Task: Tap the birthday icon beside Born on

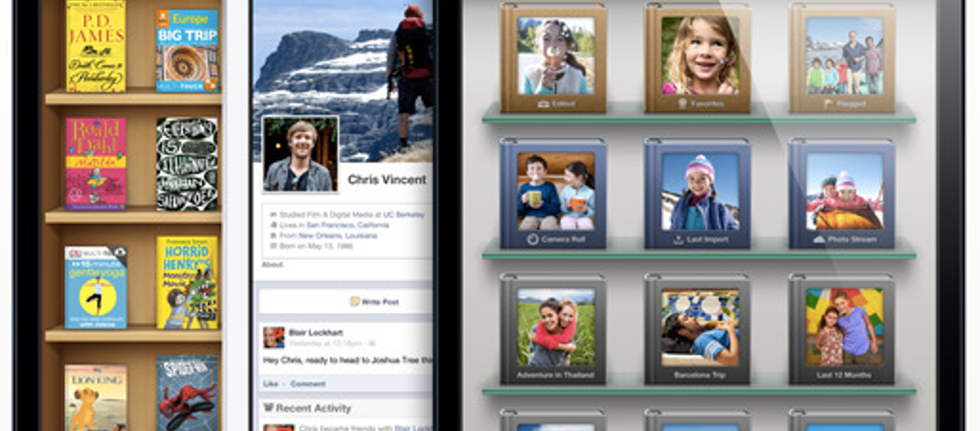Action: point(273,246)
